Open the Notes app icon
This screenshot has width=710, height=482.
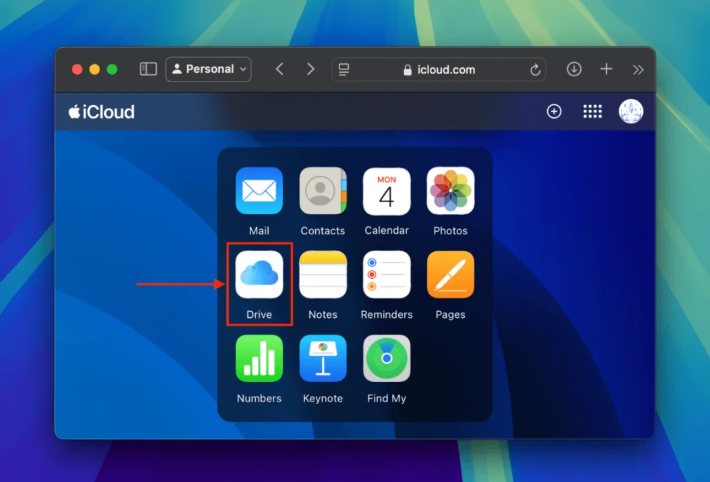click(x=323, y=275)
